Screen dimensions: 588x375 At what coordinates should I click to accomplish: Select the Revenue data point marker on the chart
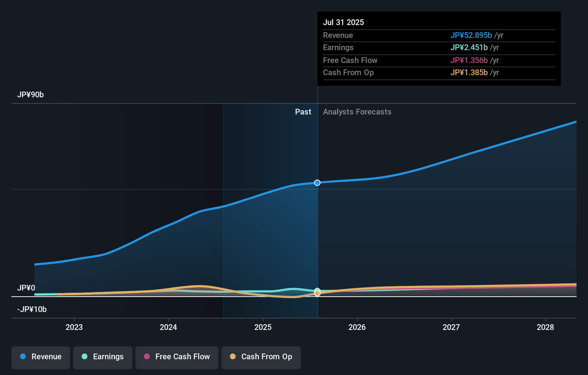[x=317, y=182]
